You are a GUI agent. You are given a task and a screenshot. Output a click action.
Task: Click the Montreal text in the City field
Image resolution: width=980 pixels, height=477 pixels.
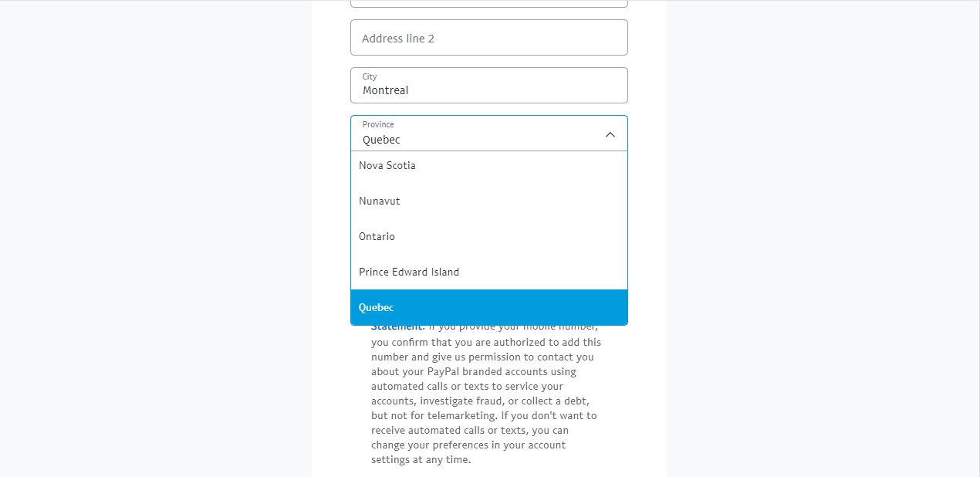click(385, 90)
